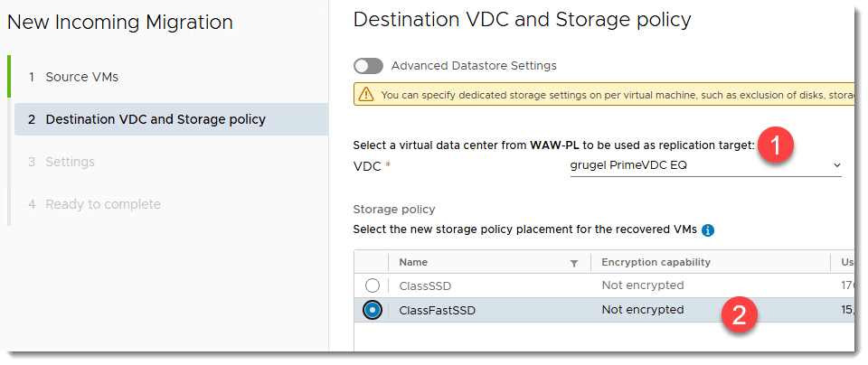Viewport: 868px width, 365px height.
Task: Click the ClassSSD policy name
Action: pyautogui.click(x=425, y=285)
